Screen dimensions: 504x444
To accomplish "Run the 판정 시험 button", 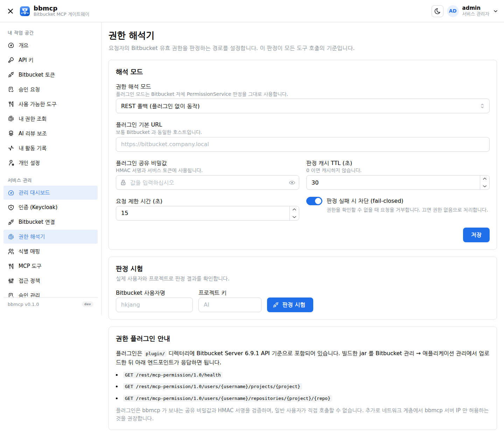I will (290, 305).
